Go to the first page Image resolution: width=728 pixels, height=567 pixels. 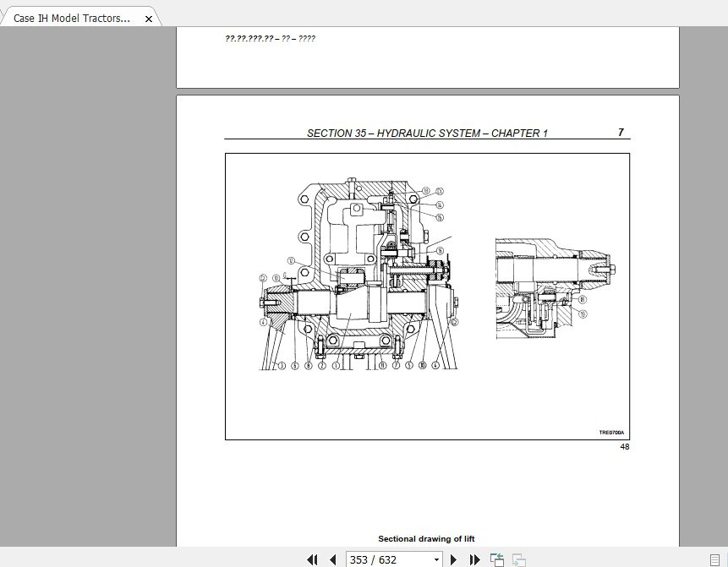pos(313,559)
